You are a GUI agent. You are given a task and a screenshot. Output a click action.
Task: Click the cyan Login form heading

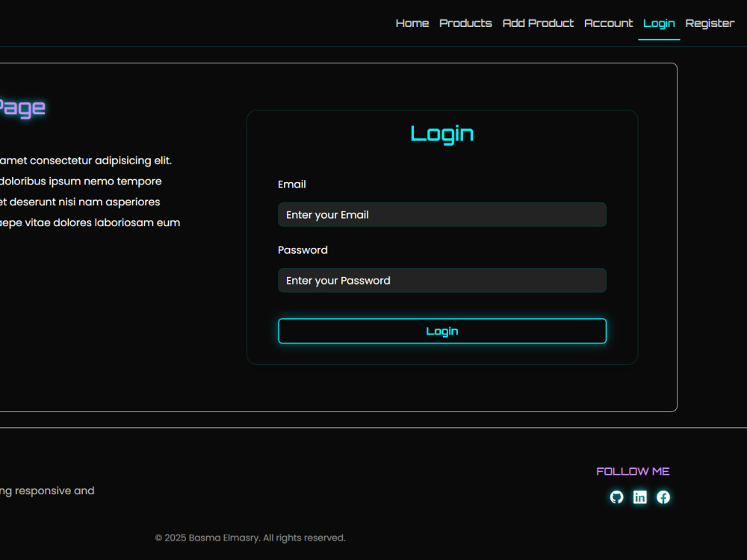click(442, 134)
